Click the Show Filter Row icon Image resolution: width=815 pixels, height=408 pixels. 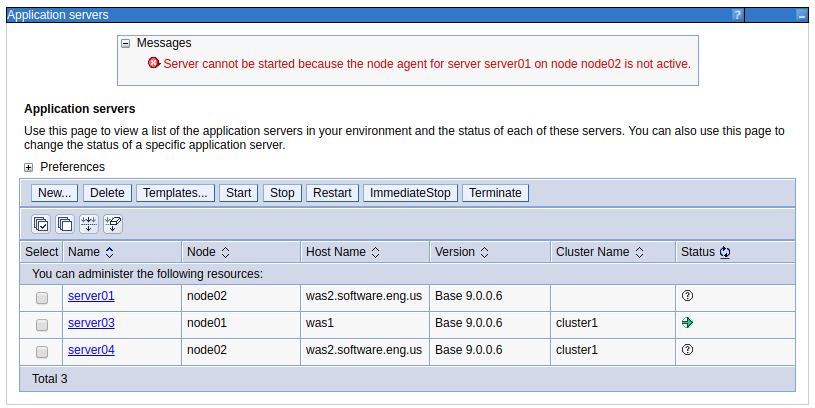pos(89,224)
